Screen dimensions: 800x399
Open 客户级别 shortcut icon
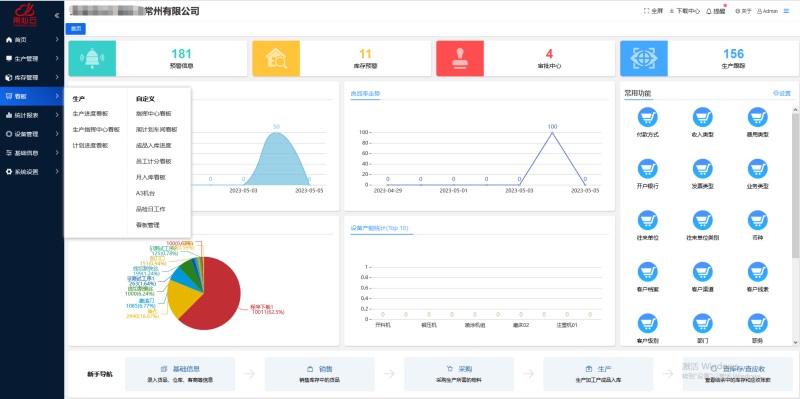tap(647, 323)
